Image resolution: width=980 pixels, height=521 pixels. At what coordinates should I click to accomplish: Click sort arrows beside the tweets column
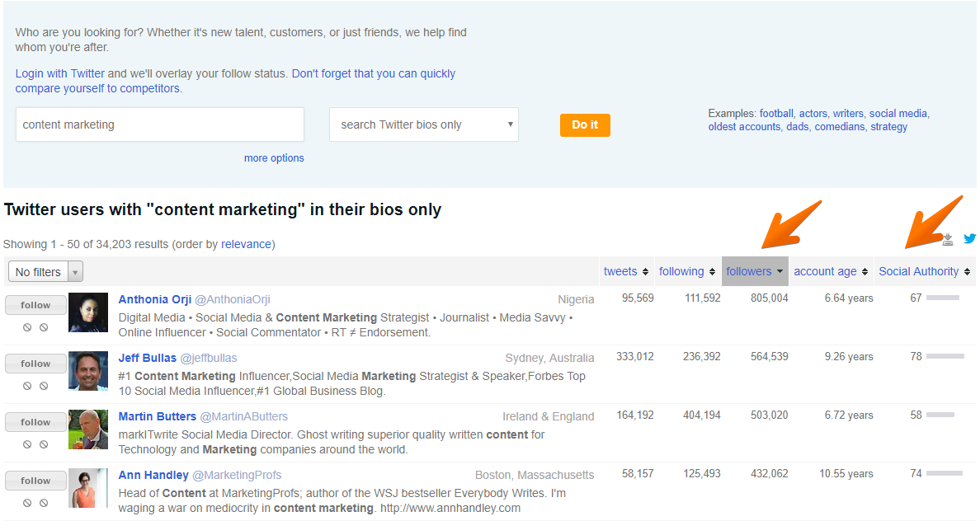point(644,272)
